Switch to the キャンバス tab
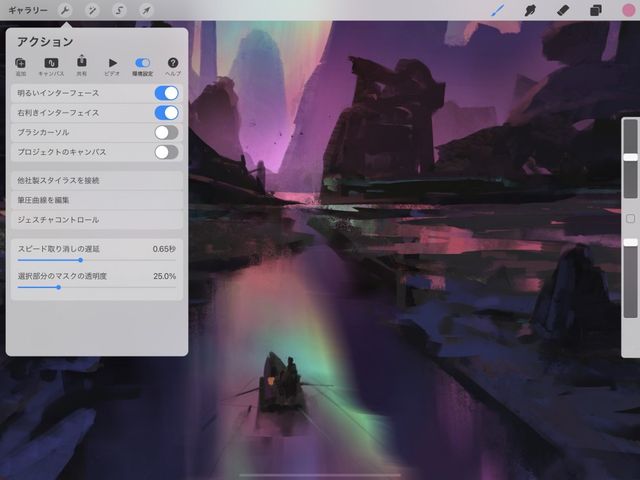The height and width of the screenshot is (480, 640). (51, 67)
